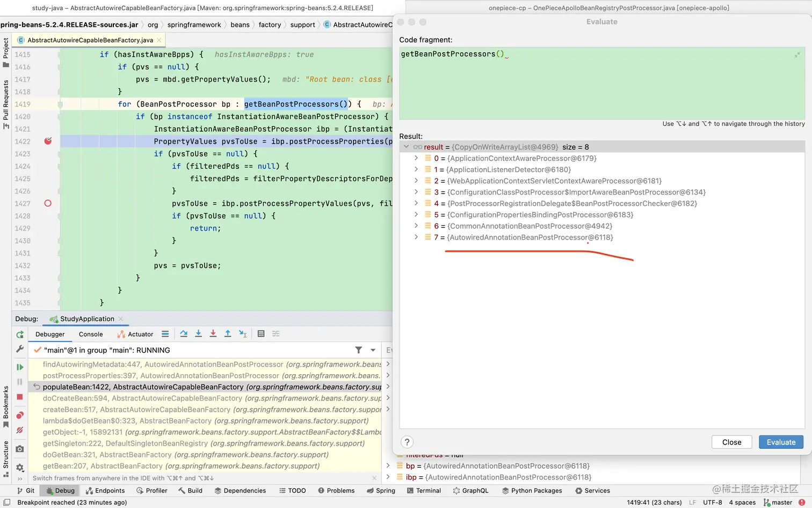
Task: Click Close button in Evaluate dialog
Action: pos(731,442)
